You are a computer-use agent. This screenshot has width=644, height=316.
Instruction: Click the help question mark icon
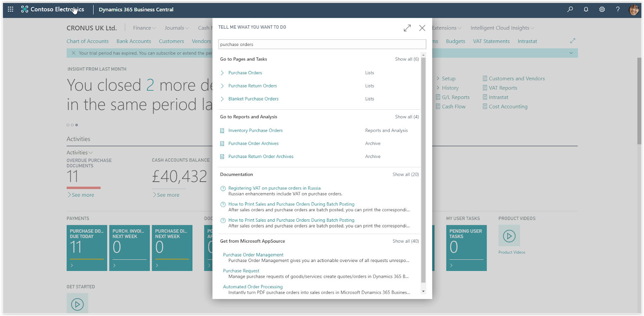pos(618,9)
